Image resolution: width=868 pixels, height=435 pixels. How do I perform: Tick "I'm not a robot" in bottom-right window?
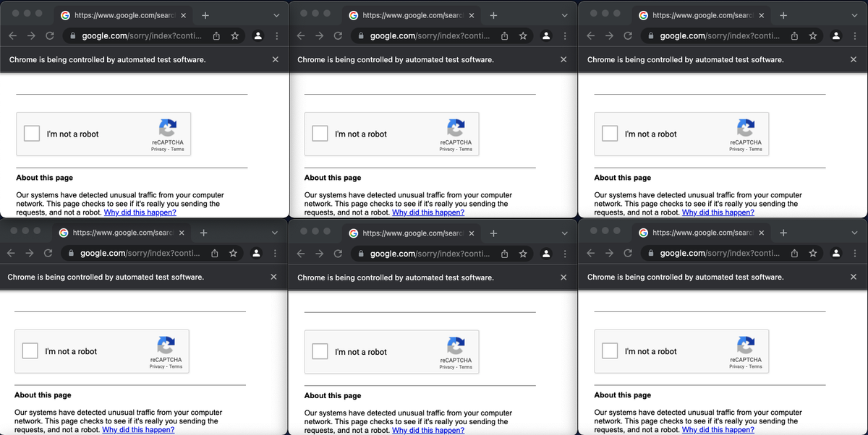point(610,351)
